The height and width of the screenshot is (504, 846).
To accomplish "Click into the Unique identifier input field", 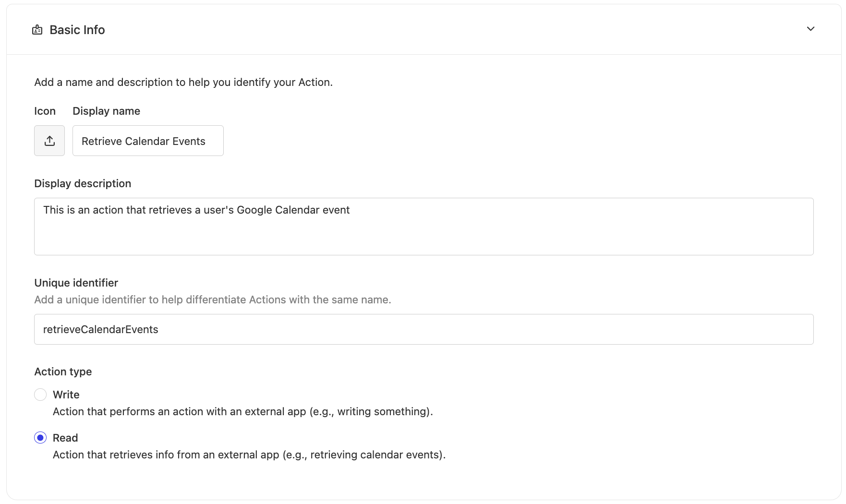I will coord(423,329).
